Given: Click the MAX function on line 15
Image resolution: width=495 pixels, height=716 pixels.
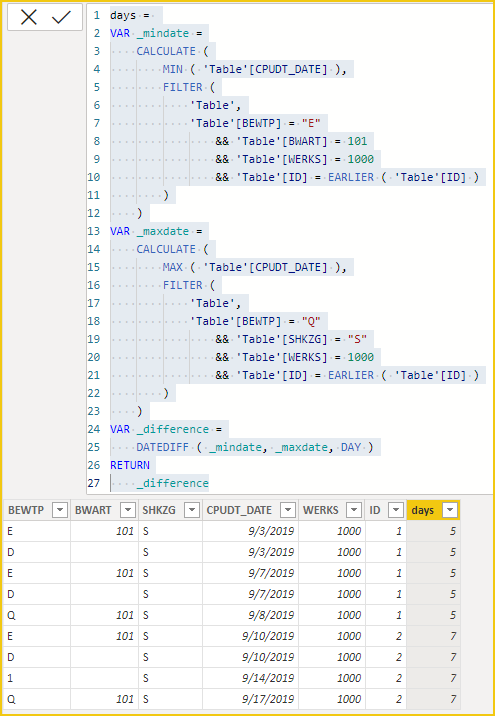Looking at the screenshot, I should coord(173,267).
